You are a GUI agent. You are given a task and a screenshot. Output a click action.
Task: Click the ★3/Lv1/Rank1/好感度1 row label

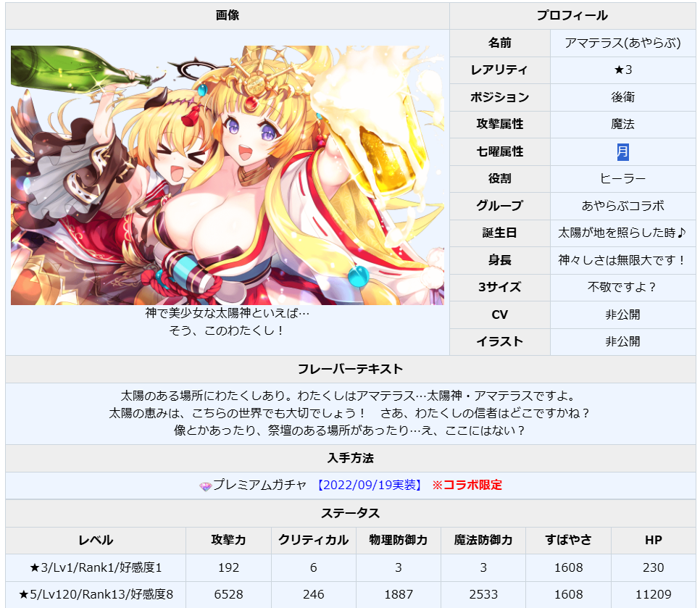[96, 568]
